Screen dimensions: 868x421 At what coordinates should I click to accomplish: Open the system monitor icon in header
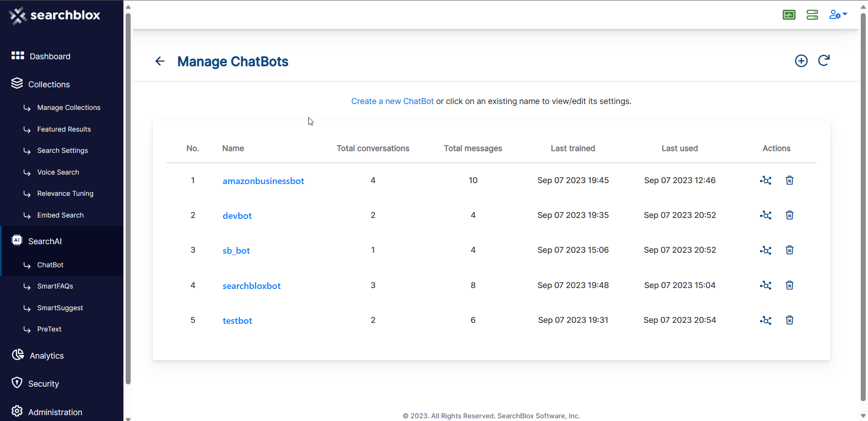(789, 15)
